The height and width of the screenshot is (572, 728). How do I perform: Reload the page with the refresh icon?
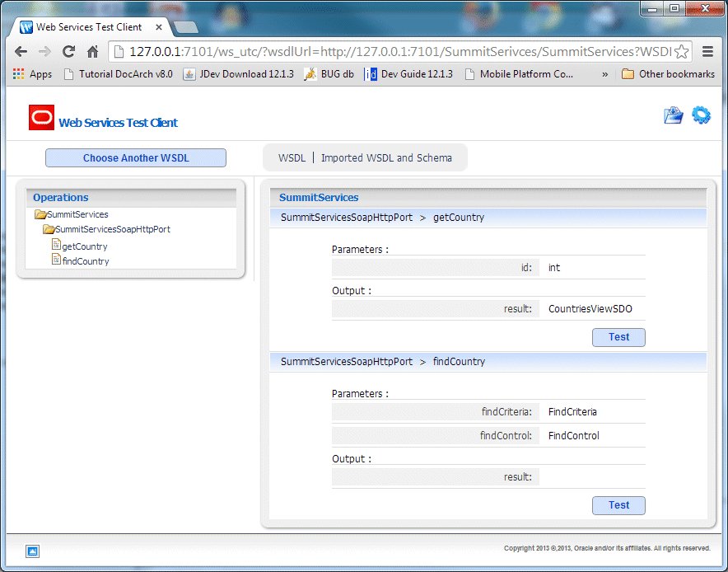68,52
